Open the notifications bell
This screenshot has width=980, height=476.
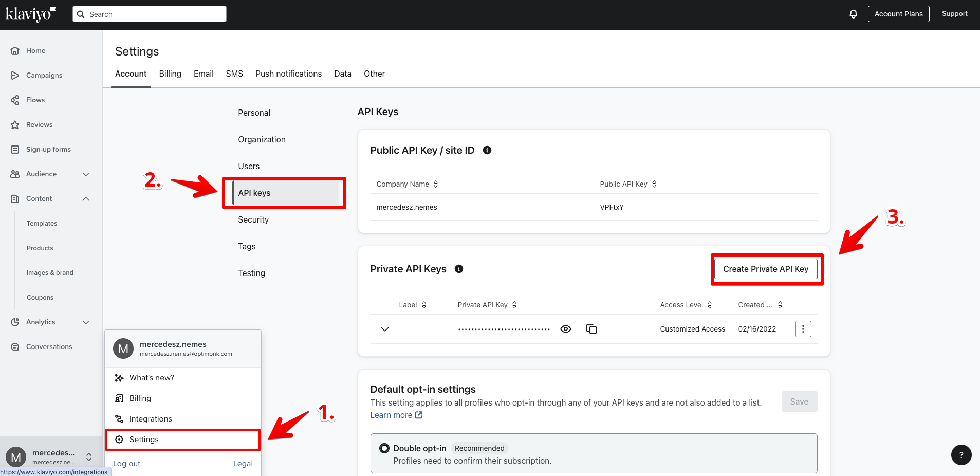tap(853, 14)
